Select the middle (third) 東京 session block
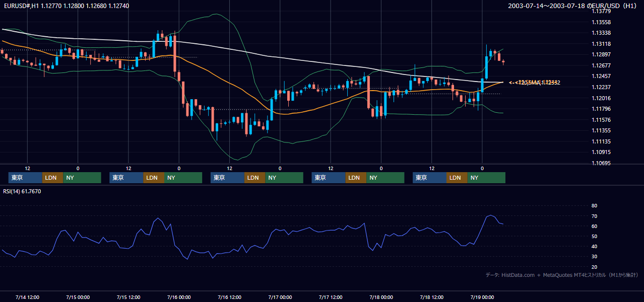This screenshot has height=302, width=644. (x=228, y=178)
